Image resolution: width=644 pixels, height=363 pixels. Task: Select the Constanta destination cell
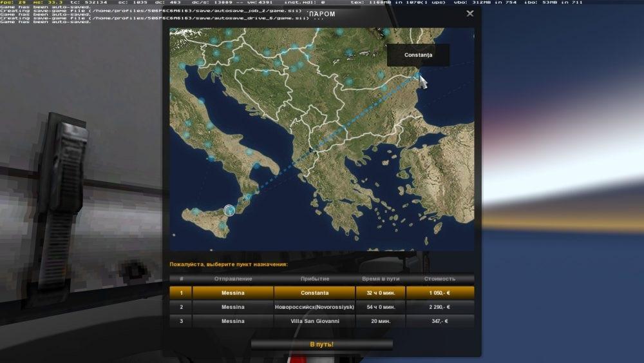pos(314,293)
